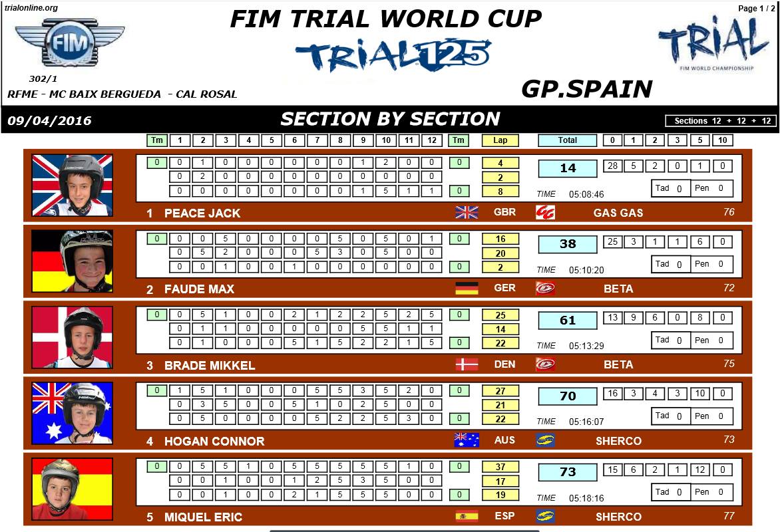Click section 12 column header
780x532 pixels.
[433, 140]
